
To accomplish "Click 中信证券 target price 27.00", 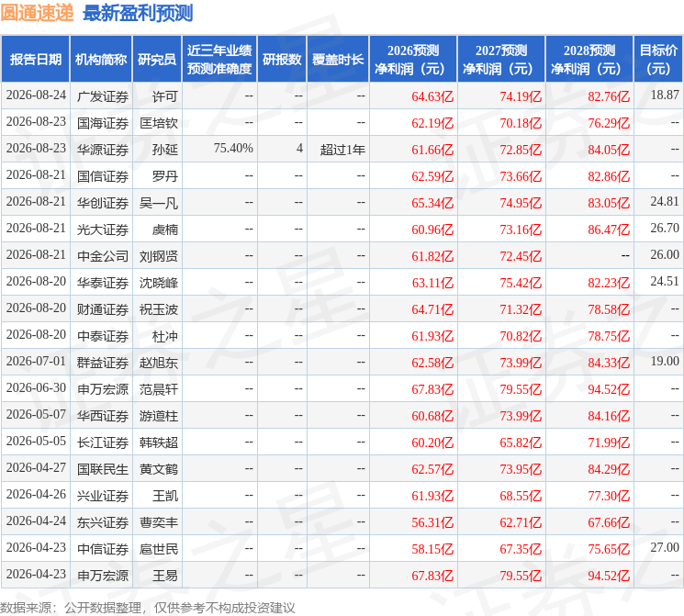I will coord(665,547).
